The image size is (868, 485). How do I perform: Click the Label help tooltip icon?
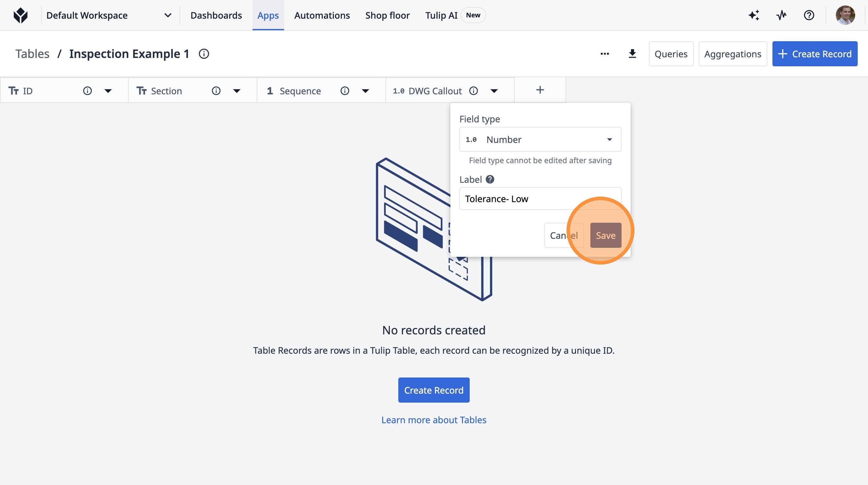(x=490, y=179)
